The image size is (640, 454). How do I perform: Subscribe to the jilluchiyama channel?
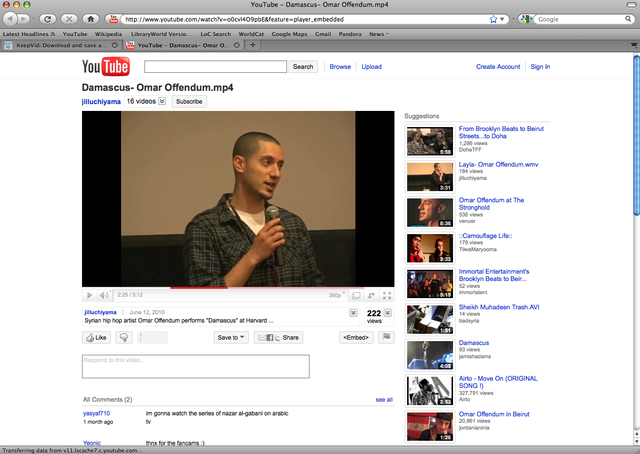189,101
